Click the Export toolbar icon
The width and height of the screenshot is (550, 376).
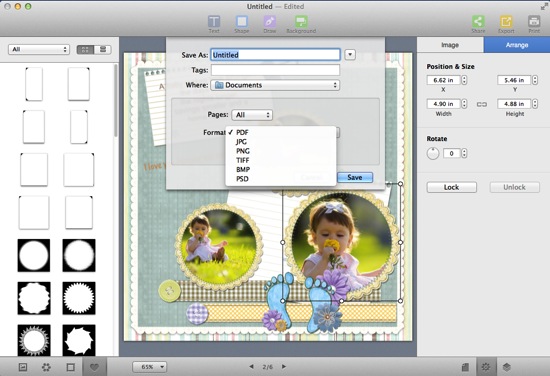(x=506, y=24)
